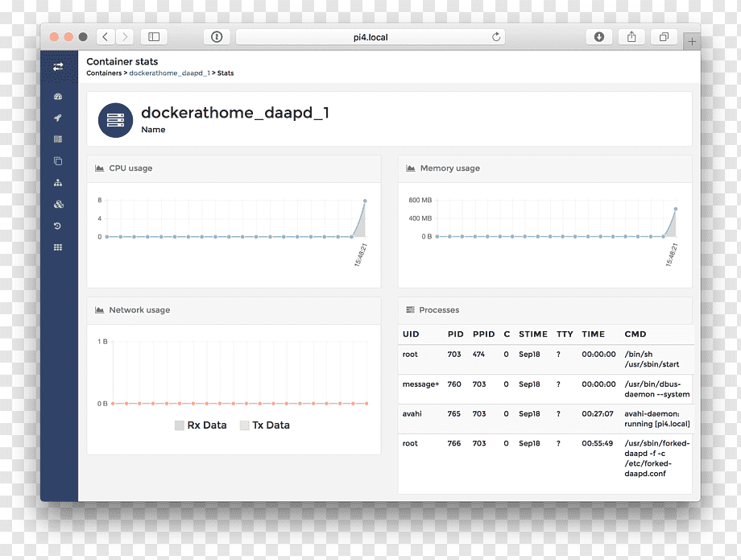This screenshot has width=741, height=560.
Task: Click the dockerathome_daapd_1 container name heading
Action: (235, 113)
